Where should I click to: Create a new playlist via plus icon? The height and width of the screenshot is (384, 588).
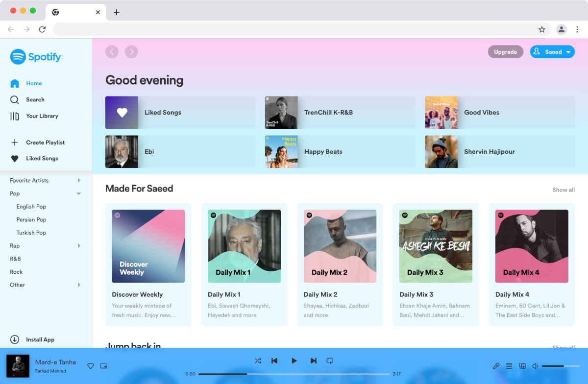(15, 143)
